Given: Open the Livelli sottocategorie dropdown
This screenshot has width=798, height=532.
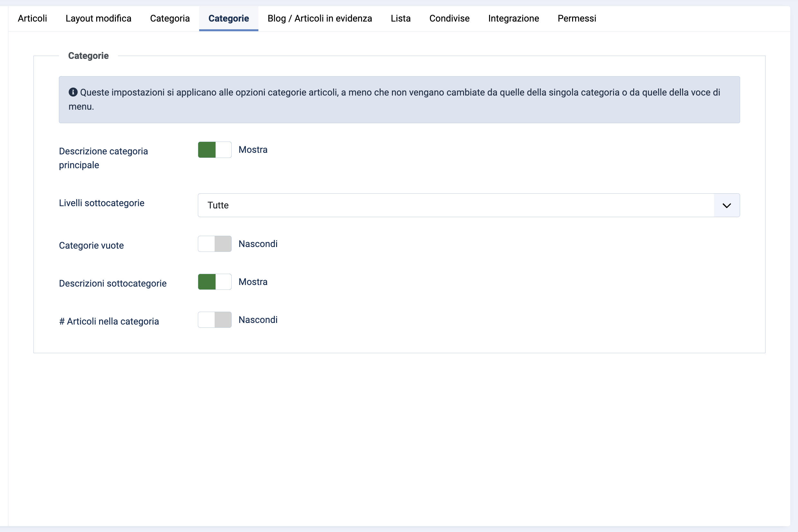Looking at the screenshot, I should (469, 205).
